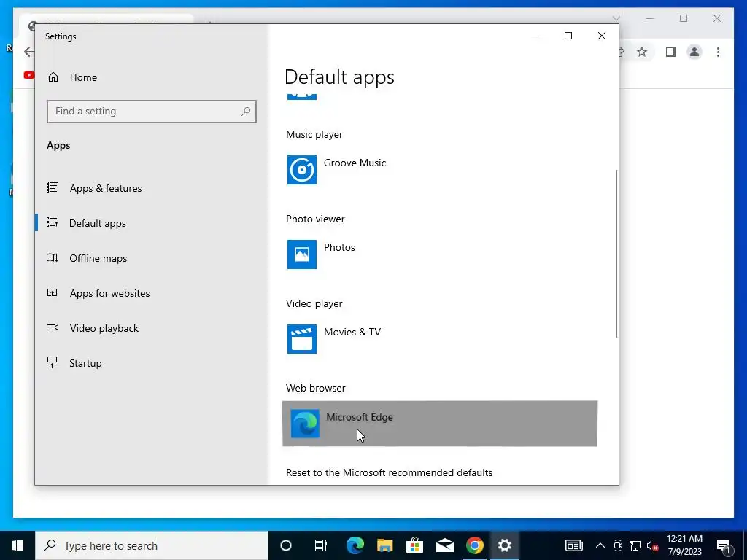Click the Groove Music icon tile
Screen dimensions: 747x560
[301, 169]
